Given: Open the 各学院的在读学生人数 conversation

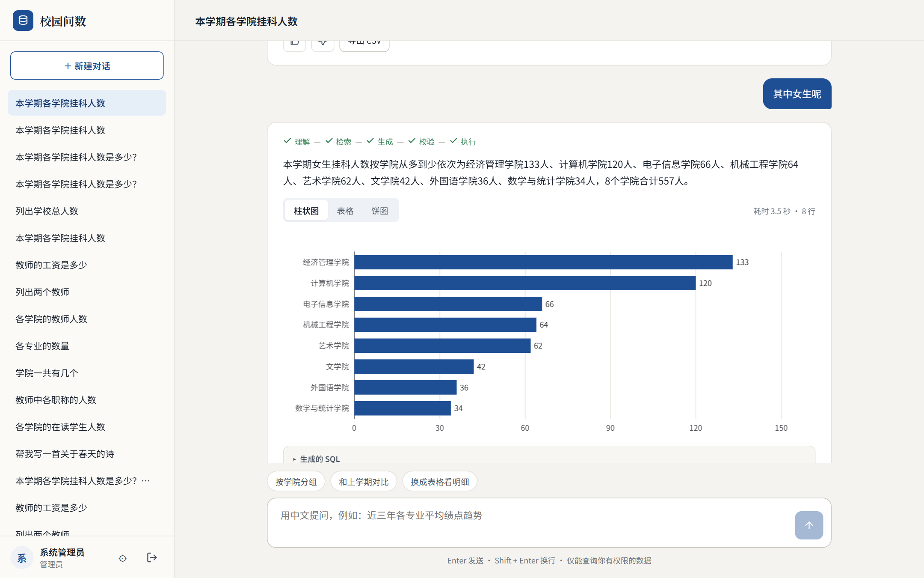Looking at the screenshot, I should tap(87, 426).
